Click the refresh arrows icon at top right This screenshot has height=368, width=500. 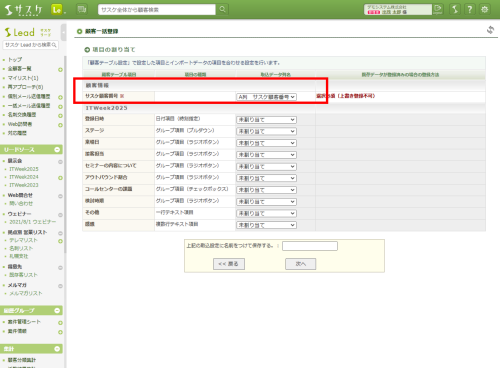(x=490, y=30)
